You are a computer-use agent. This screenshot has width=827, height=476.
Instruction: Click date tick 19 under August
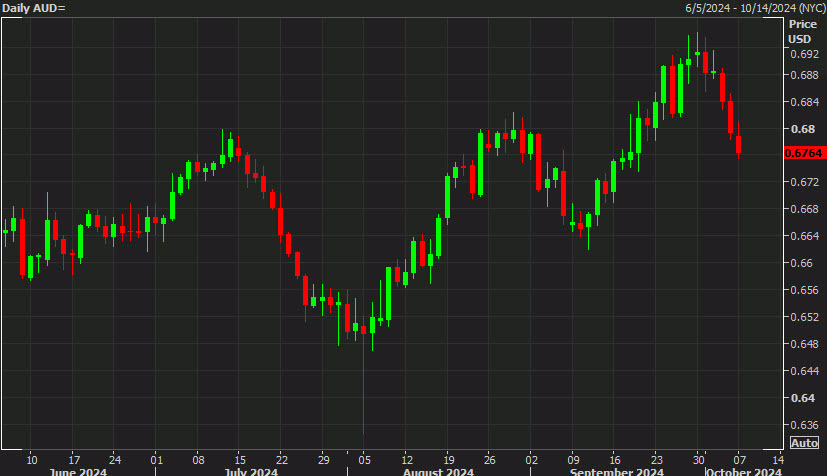tap(448, 460)
